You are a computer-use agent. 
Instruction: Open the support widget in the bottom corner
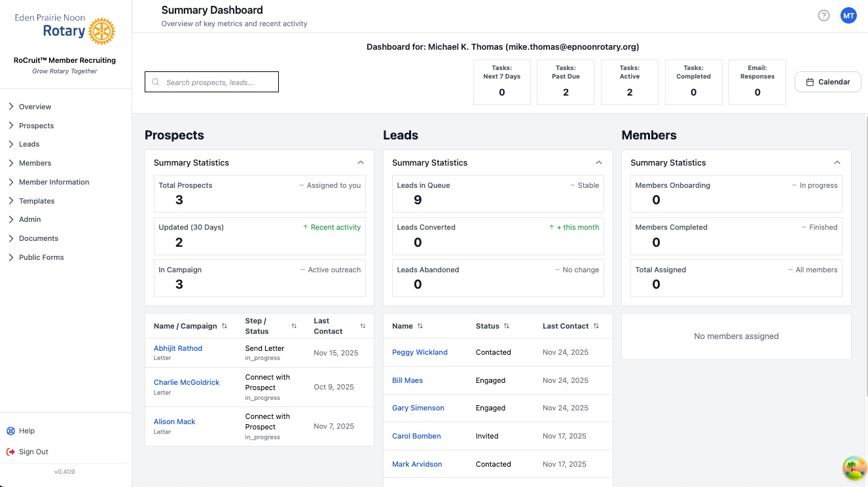(854, 468)
